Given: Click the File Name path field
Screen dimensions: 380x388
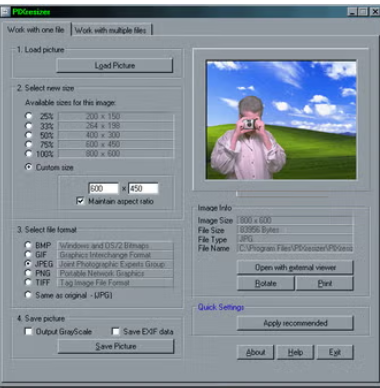Looking at the screenshot, I should 295,248.
